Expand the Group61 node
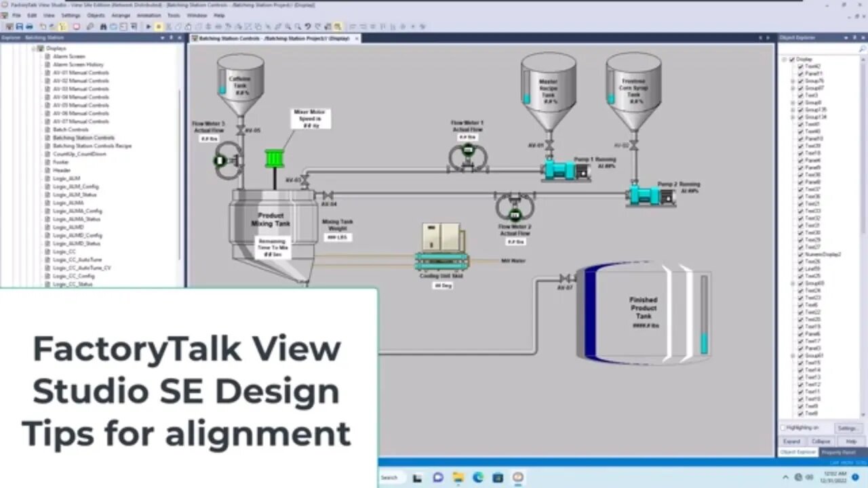Image resolution: width=868 pixels, height=488 pixels. pyautogui.click(x=793, y=355)
